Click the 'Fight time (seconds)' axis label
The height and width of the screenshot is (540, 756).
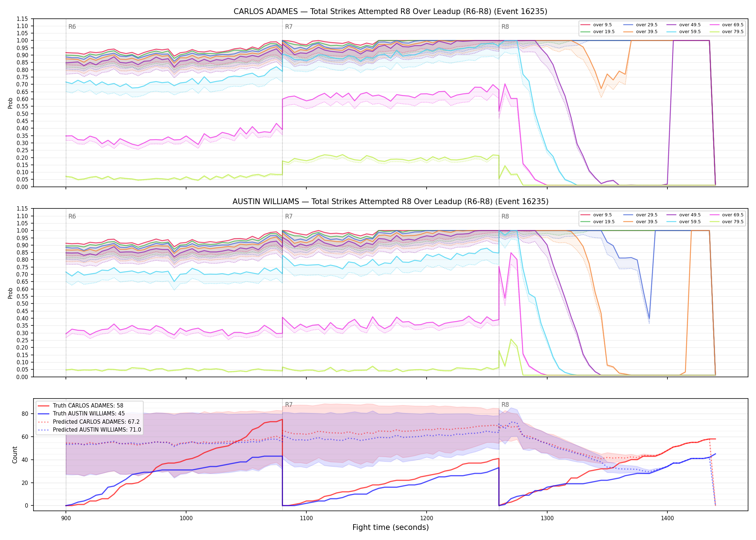coord(390,528)
